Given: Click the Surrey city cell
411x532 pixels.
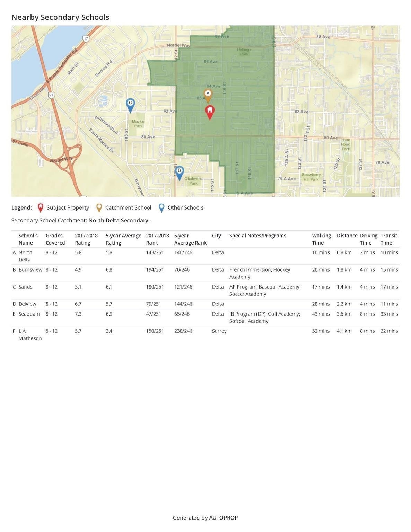Looking at the screenshot, I should click(x=219, y=331).
